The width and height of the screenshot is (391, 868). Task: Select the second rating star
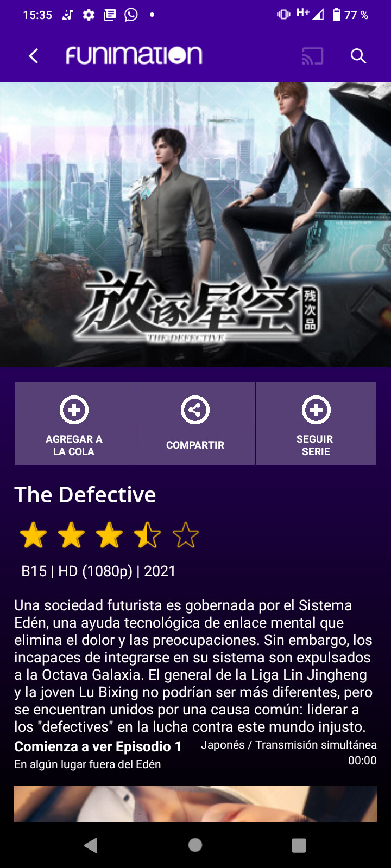[x=71, y=535]
